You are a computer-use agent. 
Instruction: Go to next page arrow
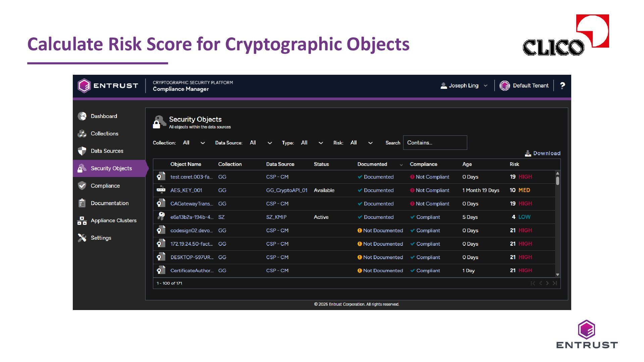coord(547,283)
